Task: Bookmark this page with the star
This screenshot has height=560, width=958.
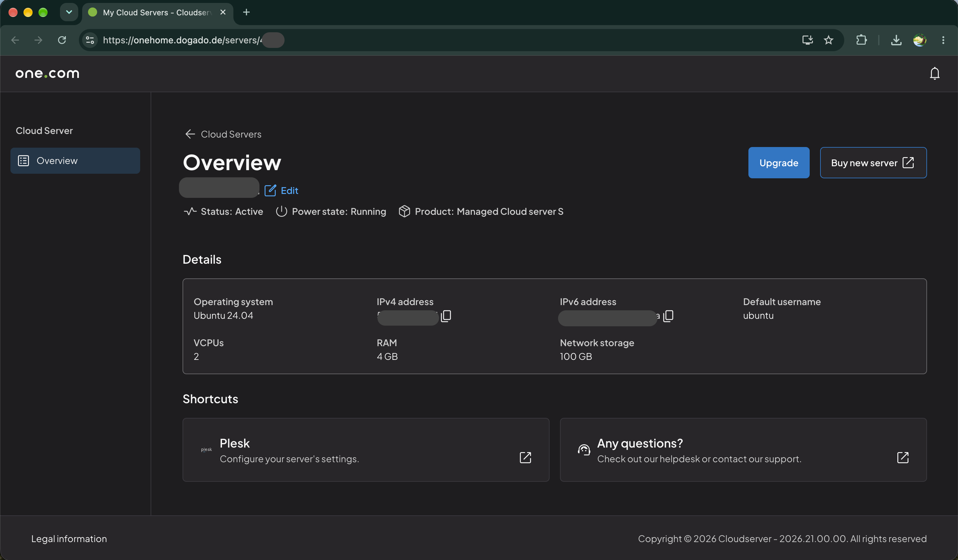Action: coord(829,40)
